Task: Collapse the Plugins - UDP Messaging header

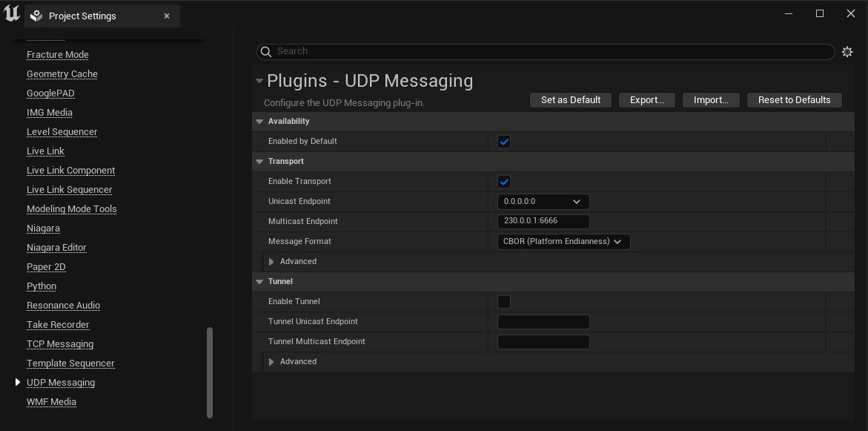Action: pyautogui.click(x=259, y=81)
